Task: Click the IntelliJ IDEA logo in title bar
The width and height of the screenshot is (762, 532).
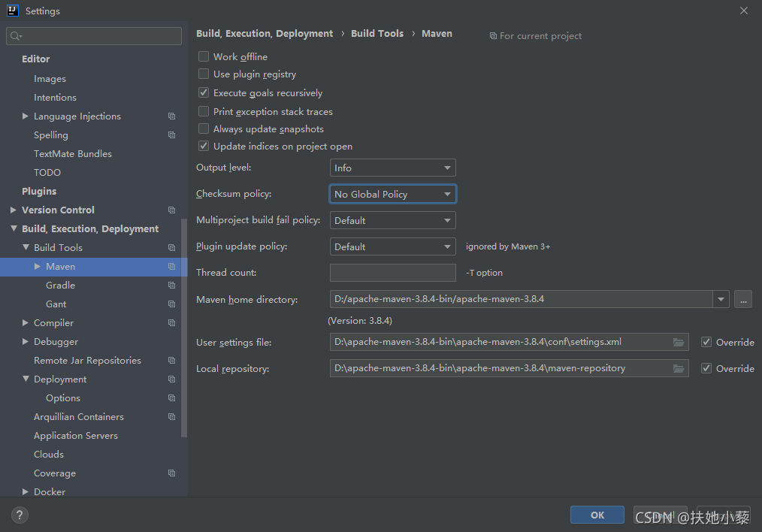Action: [x=13, y=11]
